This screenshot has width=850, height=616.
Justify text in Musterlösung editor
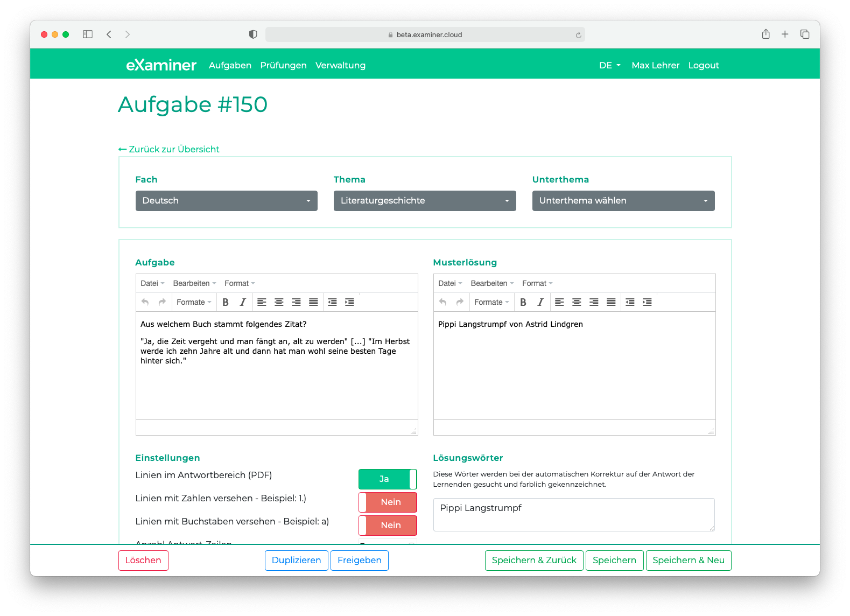(x=611, y=302)
